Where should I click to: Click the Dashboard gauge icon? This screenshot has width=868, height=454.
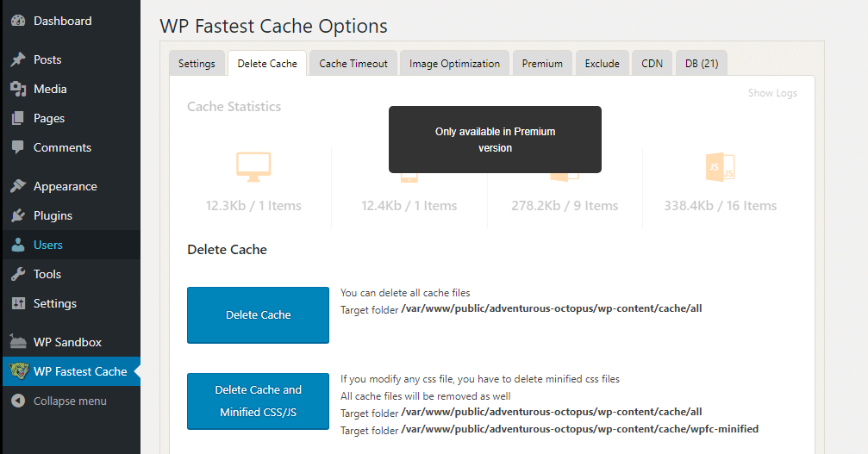click(18, 21)
